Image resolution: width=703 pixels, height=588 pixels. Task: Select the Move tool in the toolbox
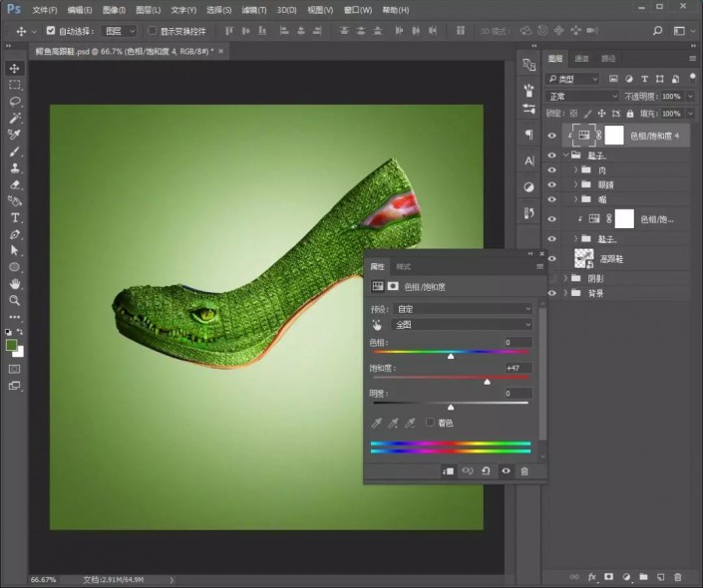point(14,68)
